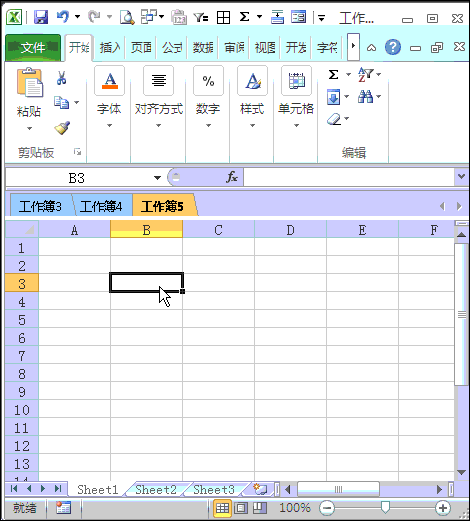Switch to Page Break Preview view

click(260, 508)
